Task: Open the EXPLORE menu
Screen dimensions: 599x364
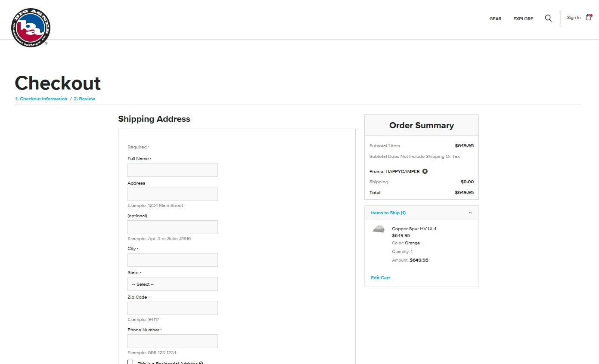Action: pos(523,19)
